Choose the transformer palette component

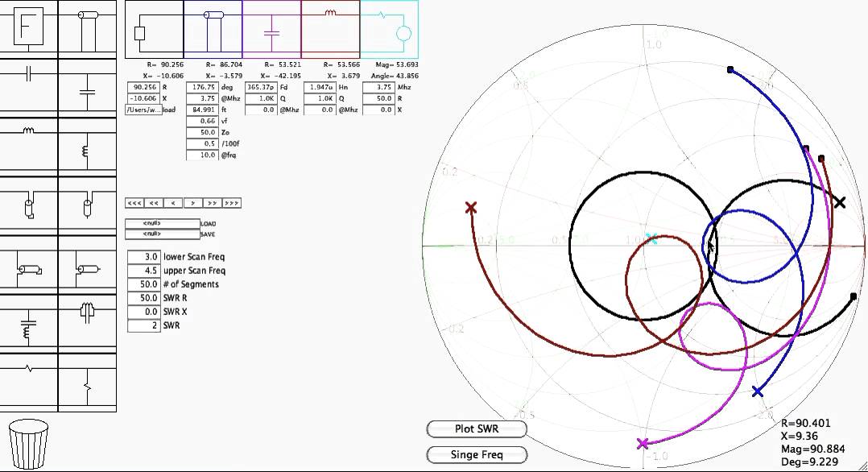[x=88, y=322]
